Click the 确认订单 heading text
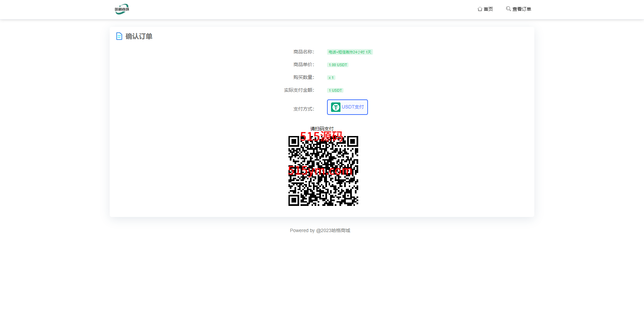Image resolution: width=644 pixels, height=309 pixels. 139,36
